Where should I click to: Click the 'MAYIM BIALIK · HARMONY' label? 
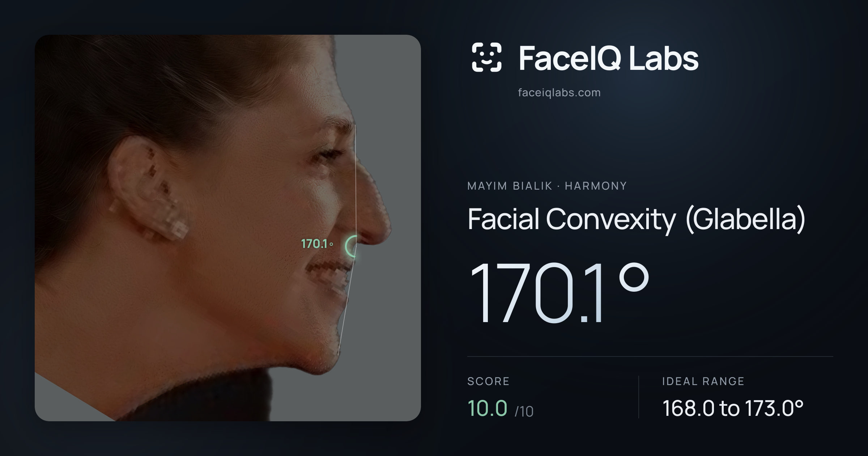[x=547, y=186]
